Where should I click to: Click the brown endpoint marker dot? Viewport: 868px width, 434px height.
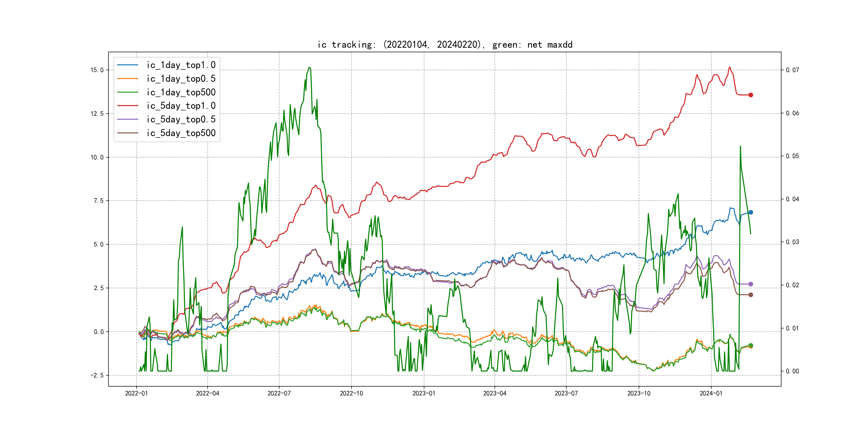pyautogui.click(x=751, y=295)
